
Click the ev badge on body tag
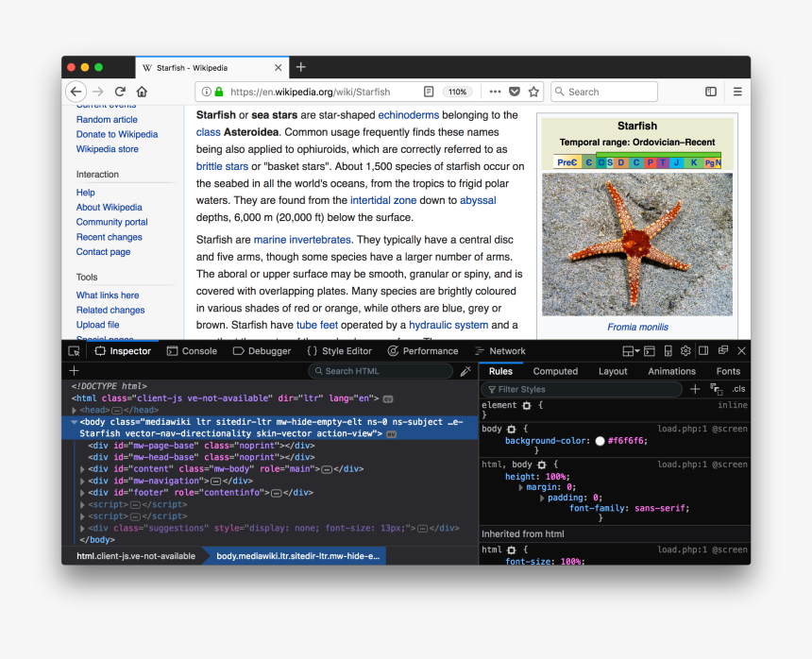point(392,434)
